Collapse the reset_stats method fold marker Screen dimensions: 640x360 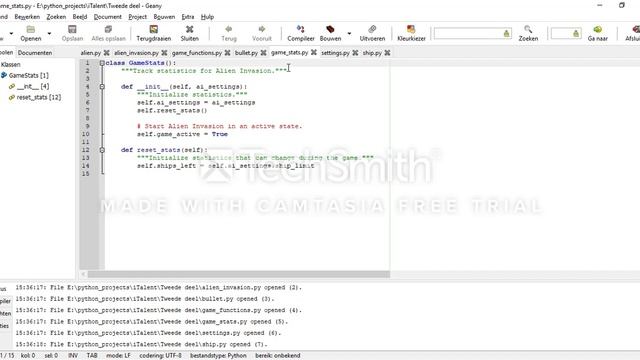[102, 150]
